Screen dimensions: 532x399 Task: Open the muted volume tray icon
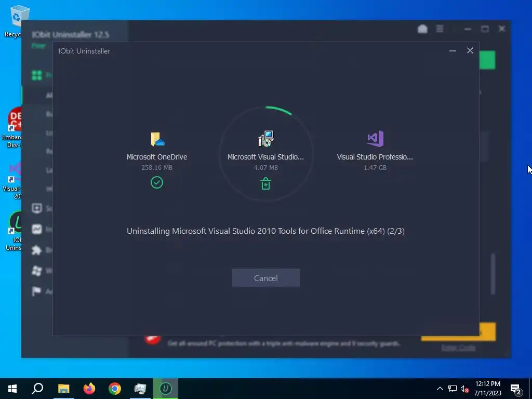pyautogui.click(x=465, y=389)
